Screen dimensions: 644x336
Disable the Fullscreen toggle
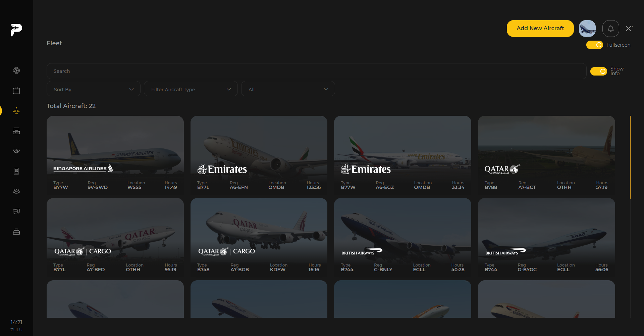click(594, 45)
